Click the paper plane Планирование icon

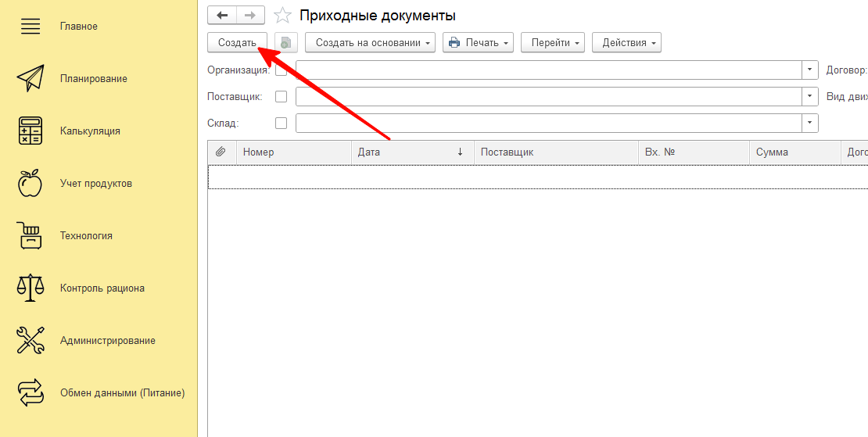pos(30,78)
